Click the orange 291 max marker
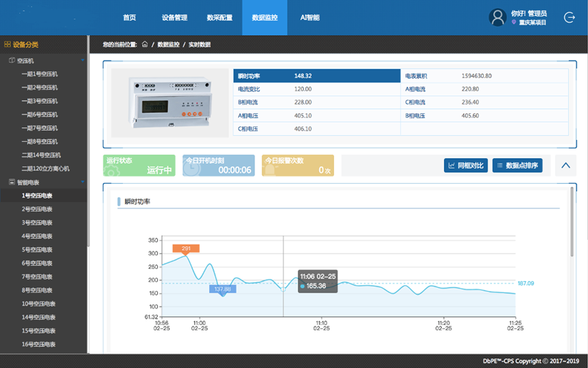Image resolution: width=588 pixels, height=368 pixels. (186, 248)
